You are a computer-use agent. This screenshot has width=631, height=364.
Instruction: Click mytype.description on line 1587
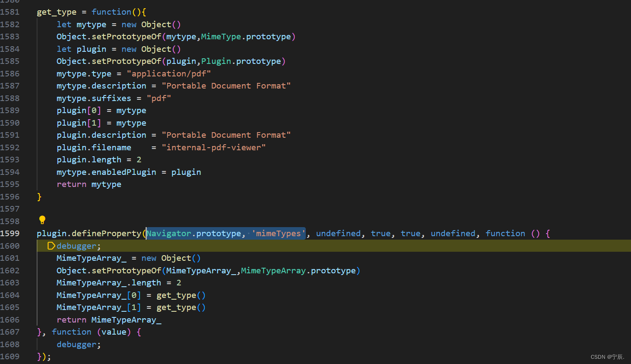(x=101, y=86)
